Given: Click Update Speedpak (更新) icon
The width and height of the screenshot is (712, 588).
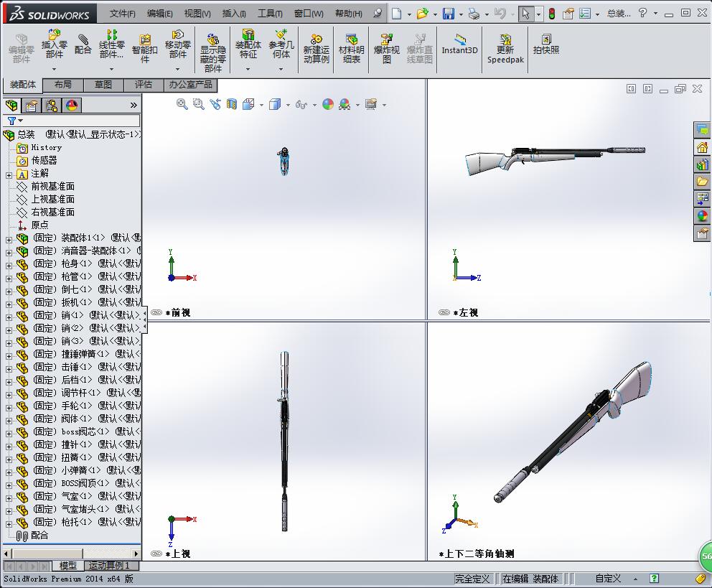Looking at the screenshot, I should [x=505, y=49].
